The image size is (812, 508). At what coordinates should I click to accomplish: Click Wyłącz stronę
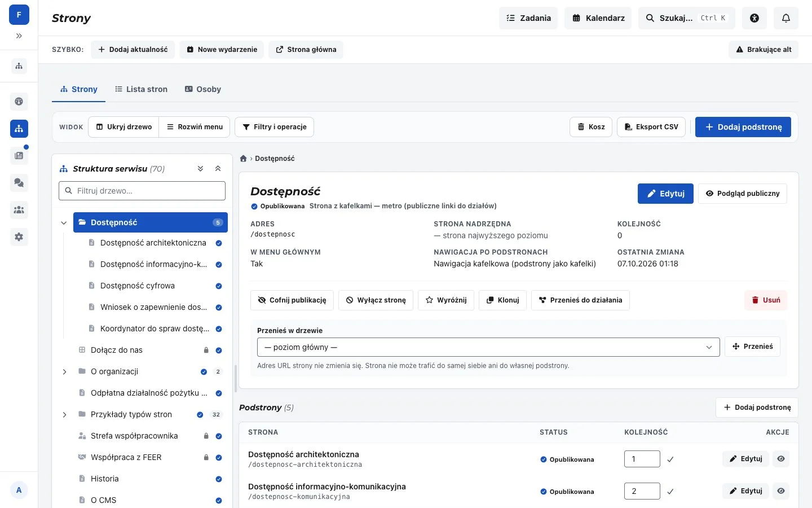[376, 300]
